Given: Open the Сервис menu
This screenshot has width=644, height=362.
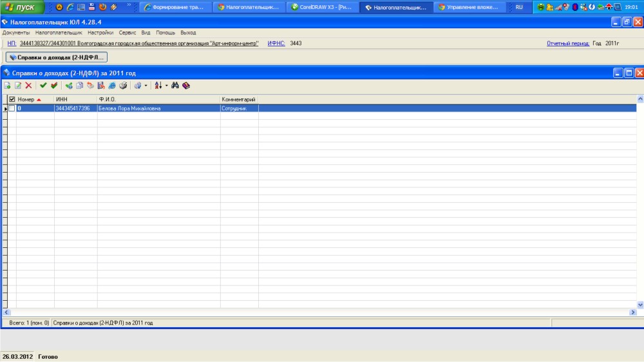Looking at the screenshot, I should point(128,32).
